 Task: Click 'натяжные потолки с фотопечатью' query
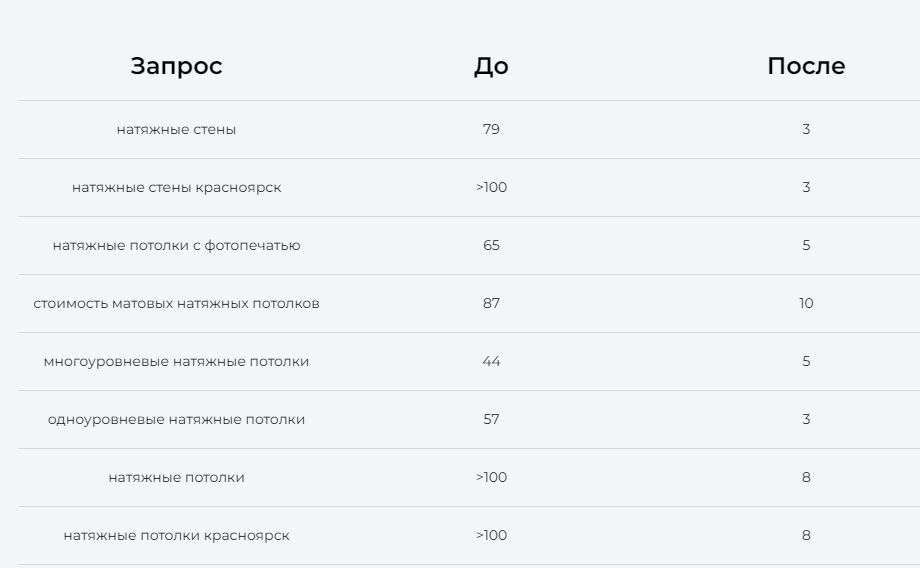pos(176,245)
